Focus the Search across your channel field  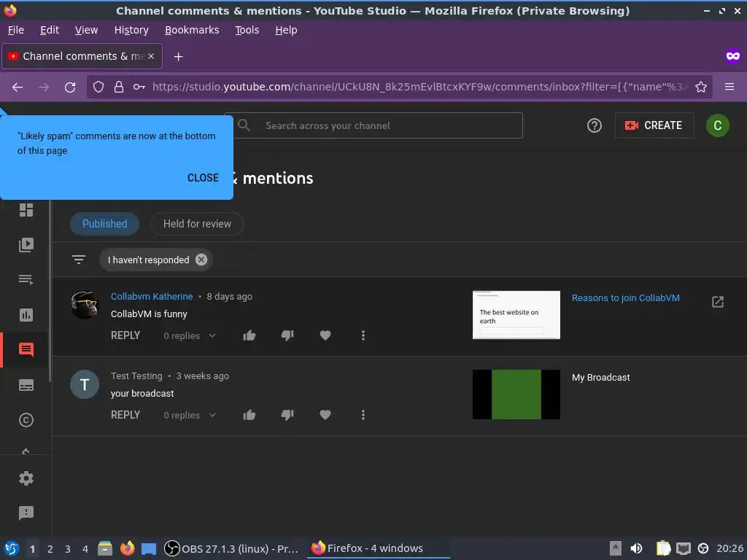(x=373, y=125)
